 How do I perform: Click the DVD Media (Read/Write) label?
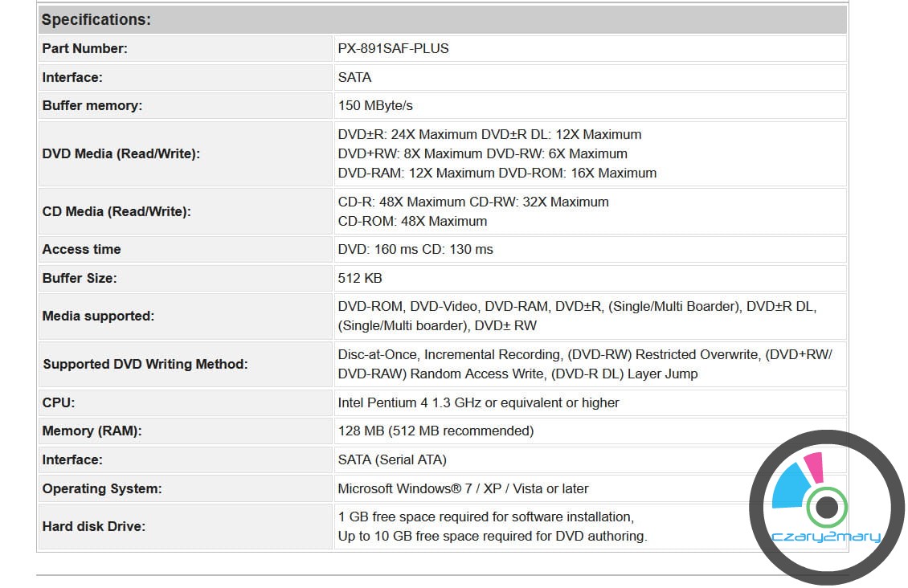121,153
